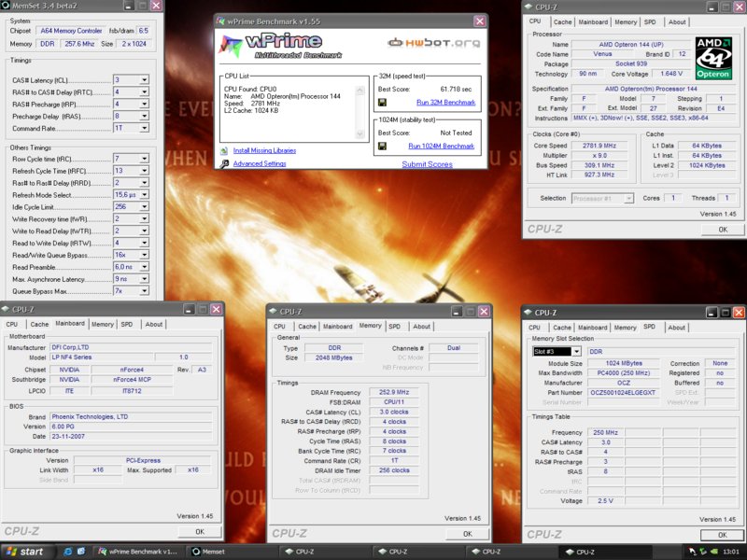Select the CPU tab in the SPD CPU-Z window

click(x=534, y=328)
